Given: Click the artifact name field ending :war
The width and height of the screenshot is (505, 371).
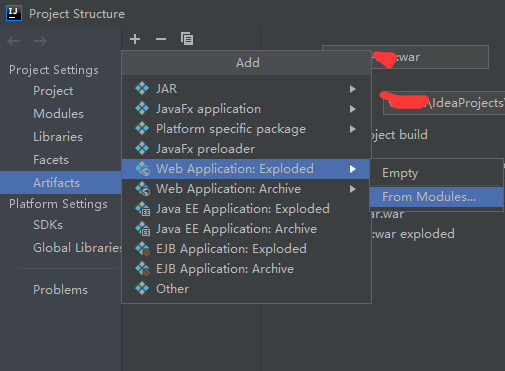Looking at the screenshot, I should click(x=405, y=57).
